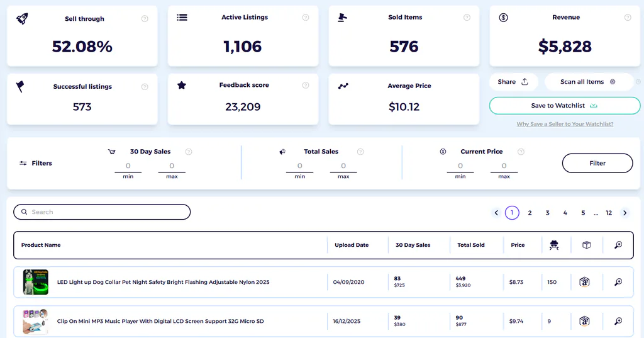Click 30 Day Sales max input
The height and width of the screenshot is (338, 644).
click(x=172, y=166)
